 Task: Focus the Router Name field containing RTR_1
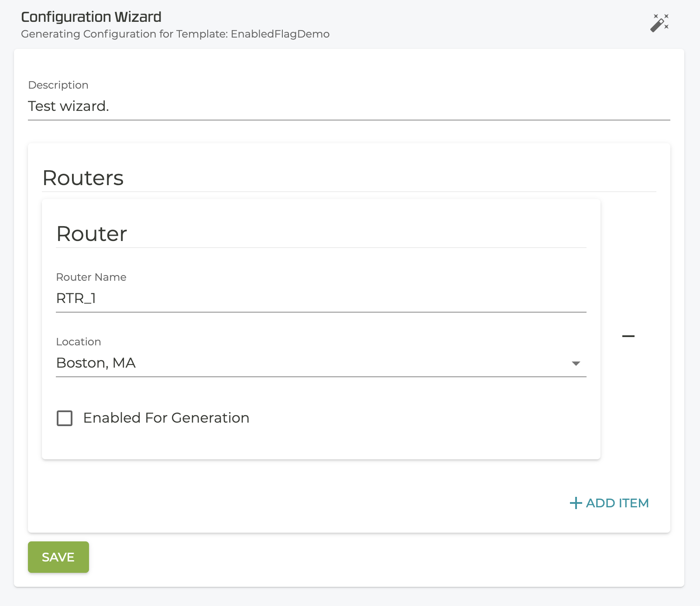(x=320, y=299)
